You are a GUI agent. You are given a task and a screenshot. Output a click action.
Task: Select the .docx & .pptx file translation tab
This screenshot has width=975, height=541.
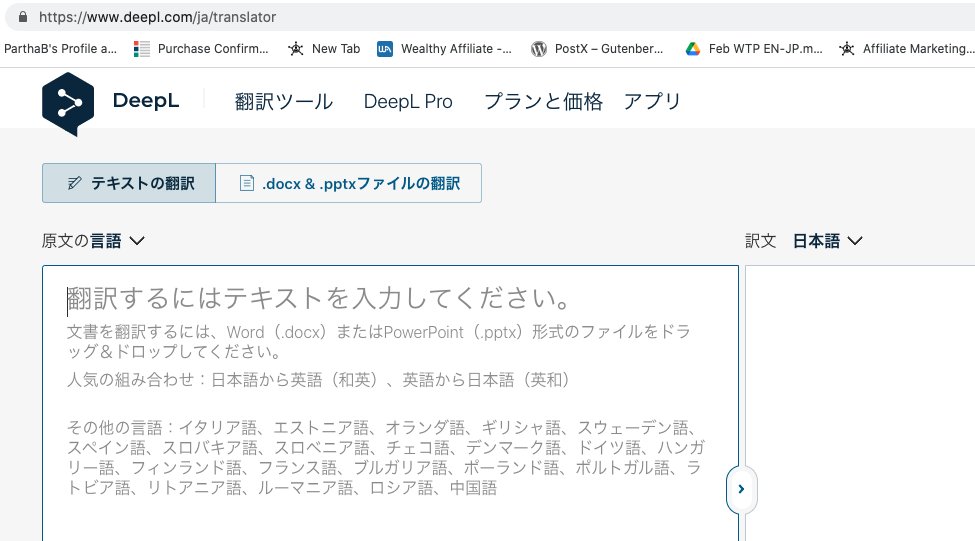(349, 183)
